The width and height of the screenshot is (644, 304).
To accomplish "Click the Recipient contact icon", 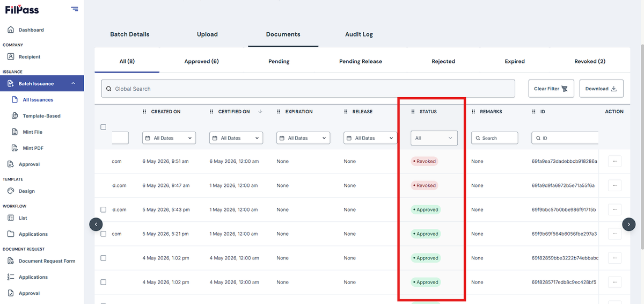I will [11, 56].
